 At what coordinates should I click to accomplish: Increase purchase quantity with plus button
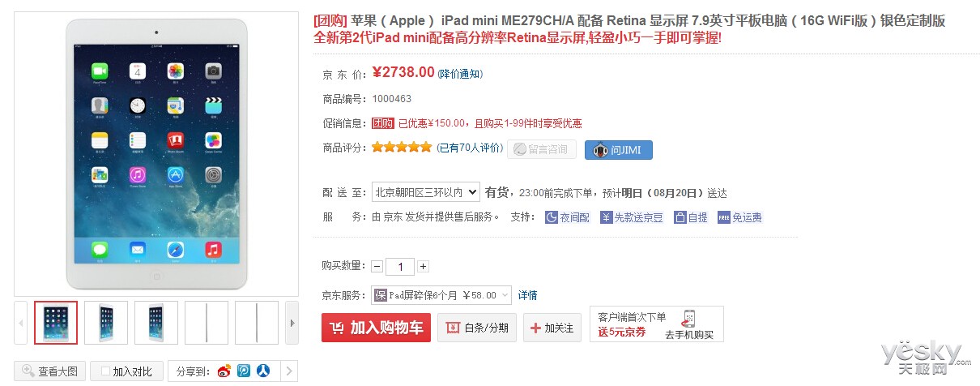[424, 266]
